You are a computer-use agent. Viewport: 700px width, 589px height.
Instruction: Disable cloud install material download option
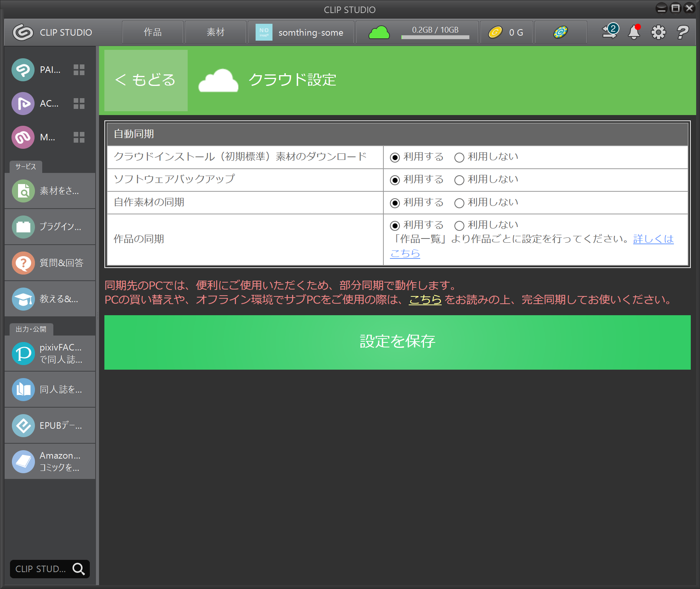point(459,158)
